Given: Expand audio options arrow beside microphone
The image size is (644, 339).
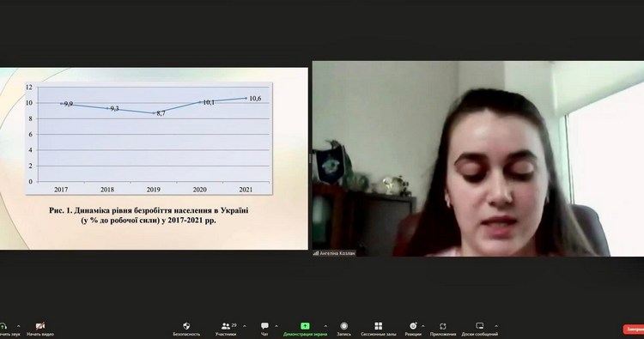Looking at the screenshot, I should (x=18, y=327).
